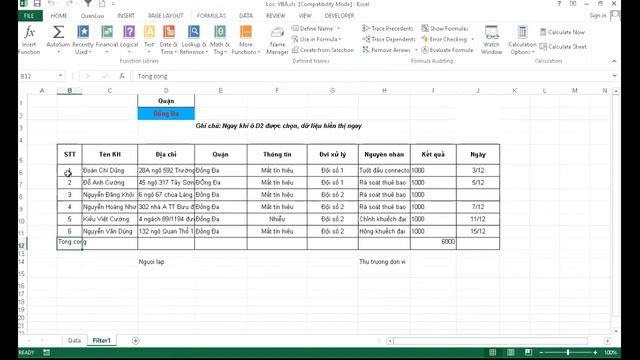Select the Filter1 sheet tab
The width and height of the screenshot is (640, 360).
tap(102, 340)
